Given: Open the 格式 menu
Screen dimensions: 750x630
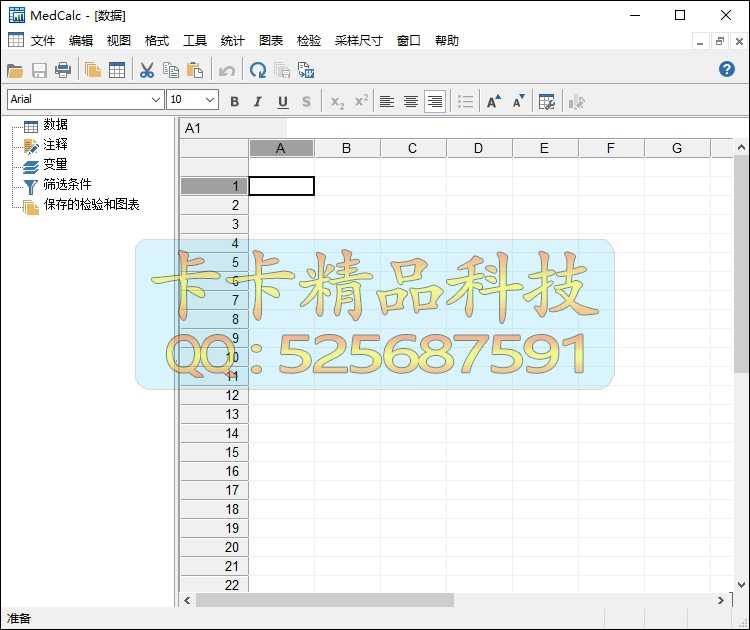Looking at the screenshot, I should [157, 41].
